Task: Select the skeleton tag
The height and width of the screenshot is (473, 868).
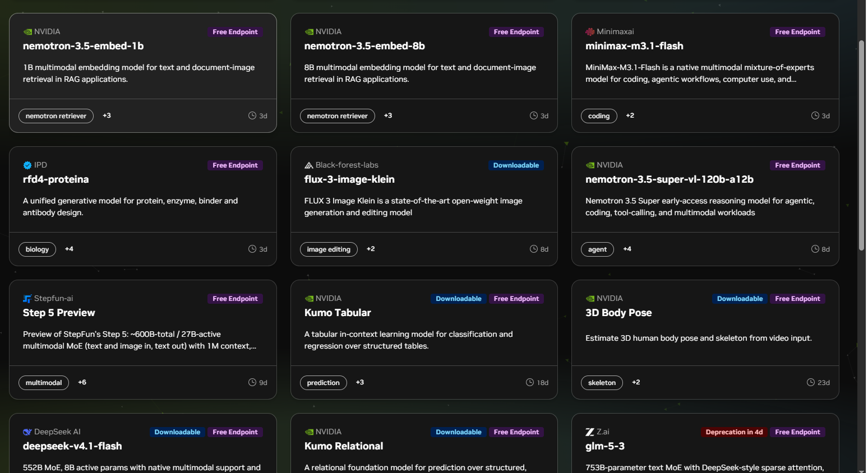Action: pyautogui.click(x=602, y=383)
